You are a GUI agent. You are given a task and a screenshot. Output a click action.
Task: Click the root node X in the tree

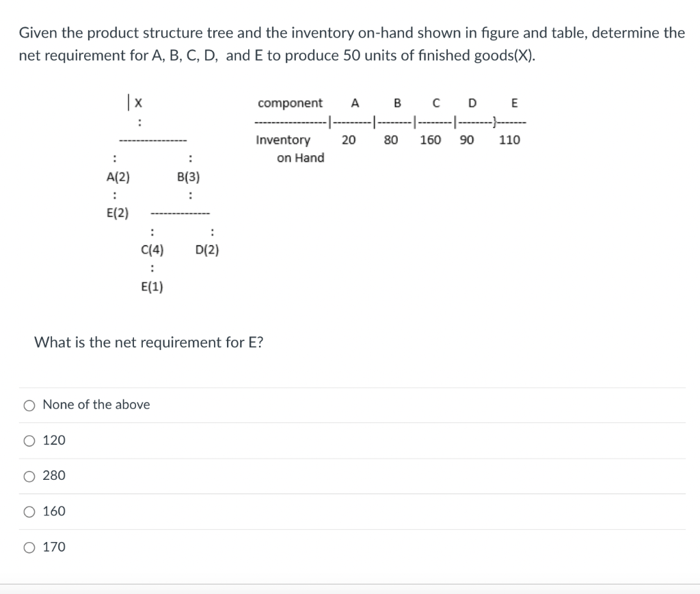[137, 103]
